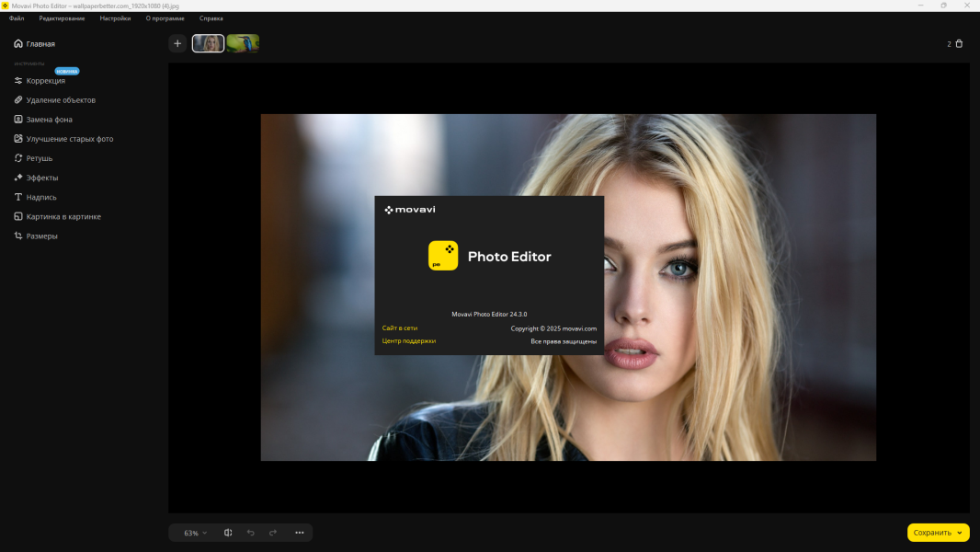This screenshot has height=552, width=980.
Task: Expand the Сохранить button arrow
Action: pos(960,533)
